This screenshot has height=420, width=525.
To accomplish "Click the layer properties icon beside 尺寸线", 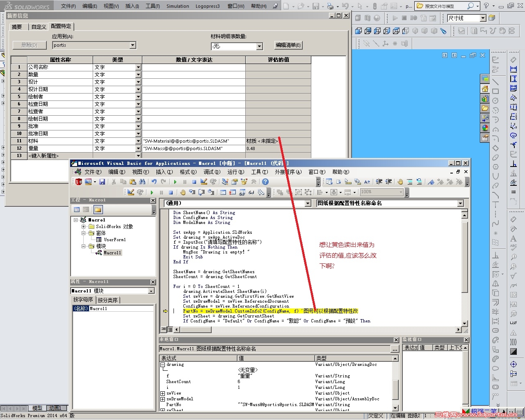I will pos(492,18).
